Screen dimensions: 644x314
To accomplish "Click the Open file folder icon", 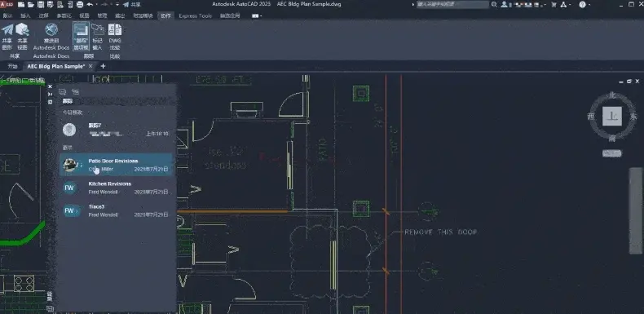I will [31, 5].
